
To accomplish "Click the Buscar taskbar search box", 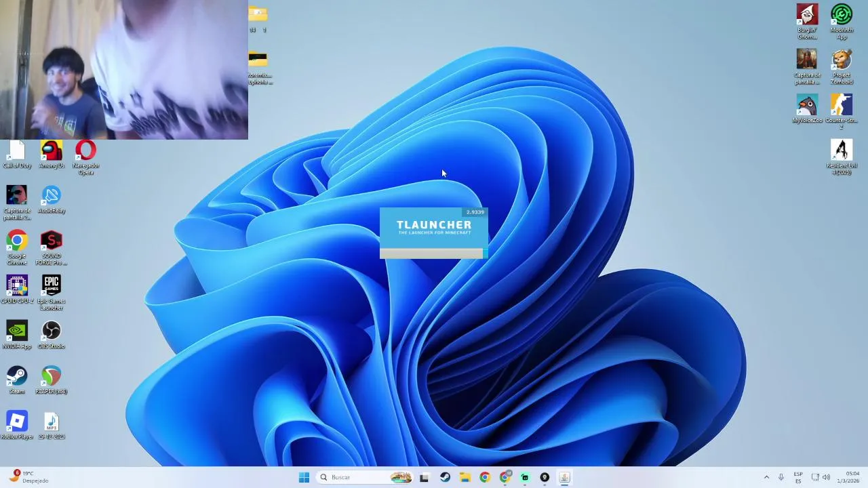I will 366,477.
